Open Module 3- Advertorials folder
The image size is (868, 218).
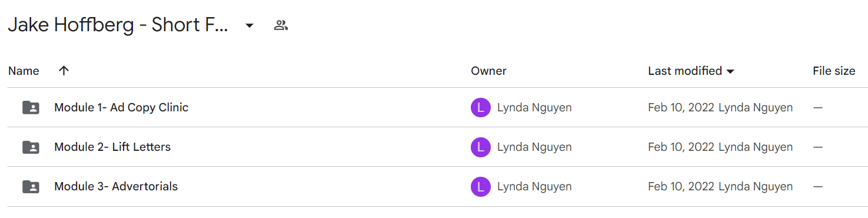point(116,187)
